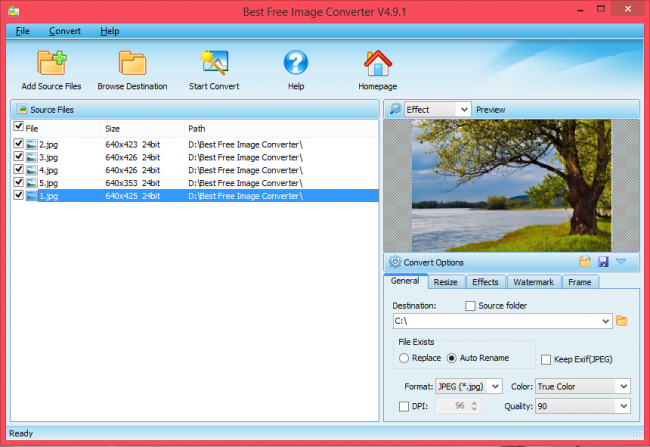
Task: Click the Convert Options gear icon
Action: click(395, 262)
